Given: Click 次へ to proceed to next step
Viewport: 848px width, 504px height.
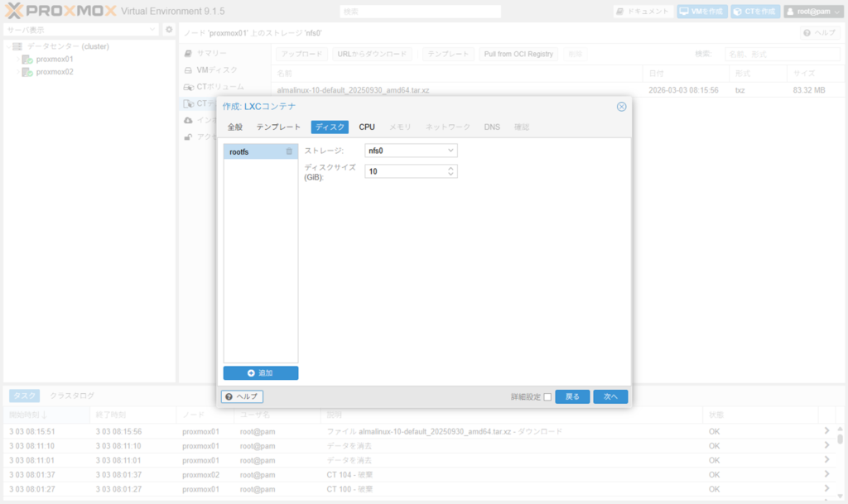Looking at the screenshot, I should pyautogui.click(x=610, y=396).
